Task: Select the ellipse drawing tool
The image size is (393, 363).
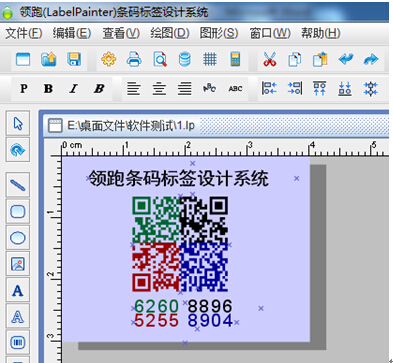Action: 18,238
